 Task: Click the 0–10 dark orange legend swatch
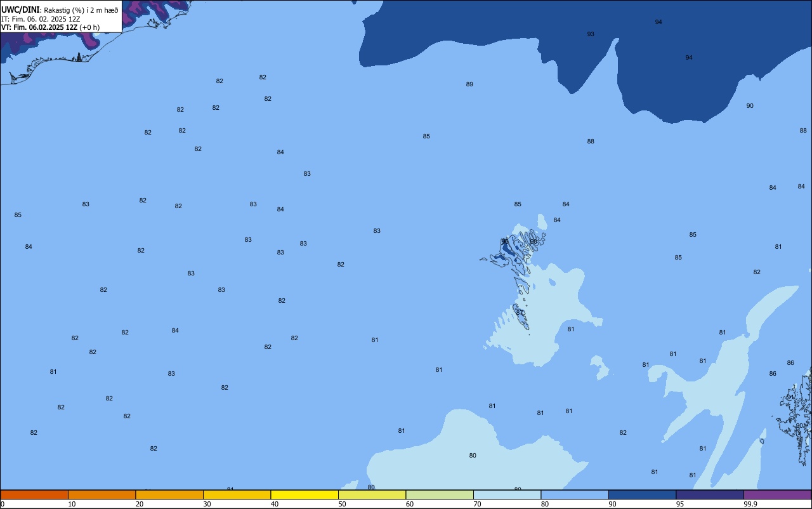(x=34, y=494)
